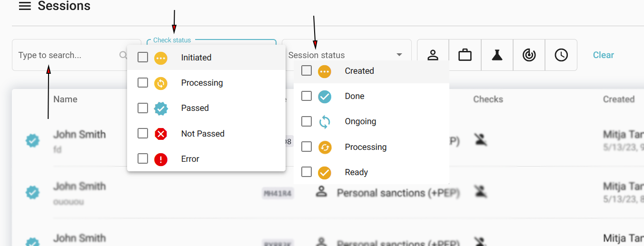Click the briefcase filter icon
This screenshot has height=246, width=644.
465,55
